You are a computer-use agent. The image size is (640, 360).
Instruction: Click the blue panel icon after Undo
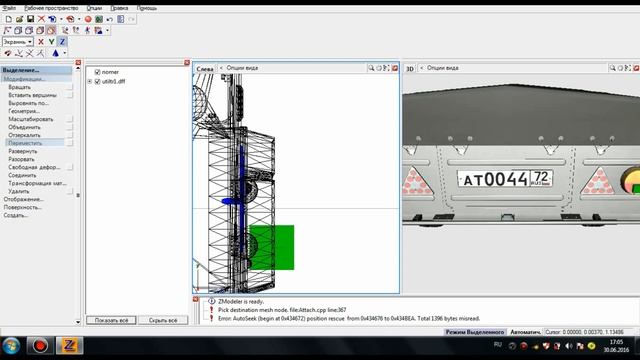120,19
